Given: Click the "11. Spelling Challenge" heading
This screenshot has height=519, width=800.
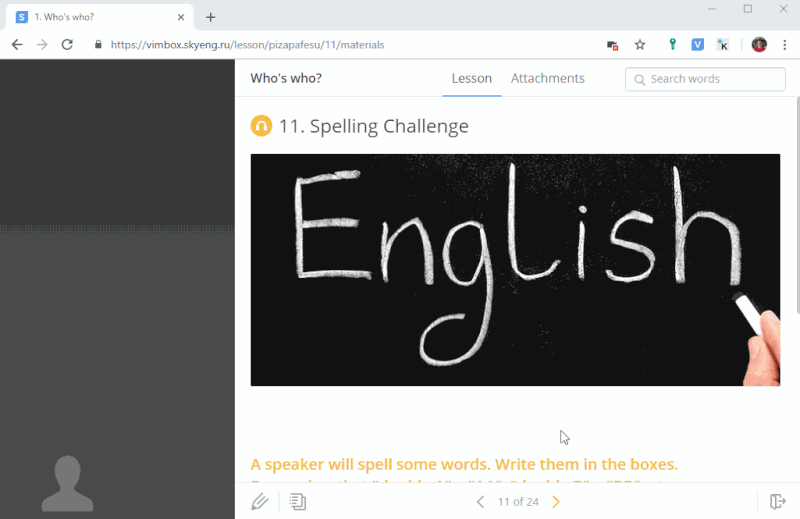Looking at the screenshot, I should point(373,126).
